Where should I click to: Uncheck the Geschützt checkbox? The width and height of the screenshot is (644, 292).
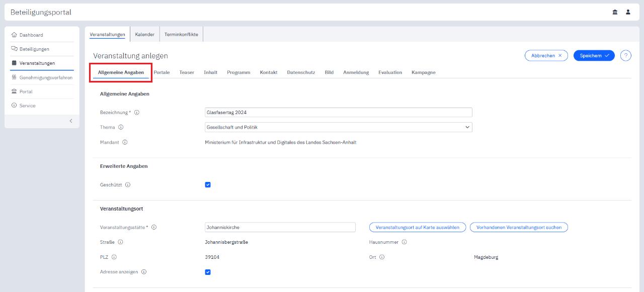(208, 185)
